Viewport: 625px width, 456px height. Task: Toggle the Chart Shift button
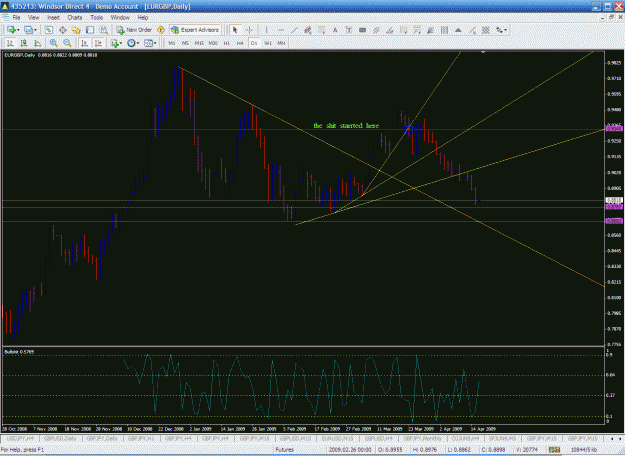point(98,43)
